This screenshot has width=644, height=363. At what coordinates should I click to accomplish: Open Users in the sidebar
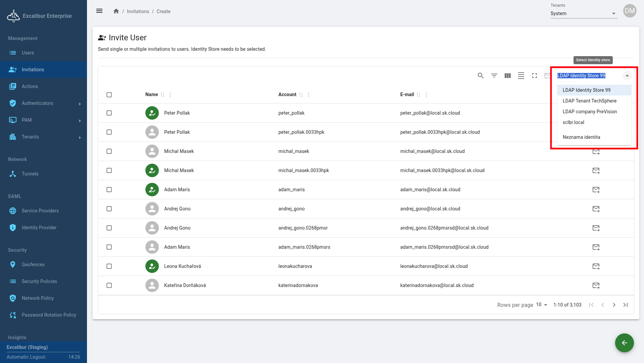coord(28,53)
